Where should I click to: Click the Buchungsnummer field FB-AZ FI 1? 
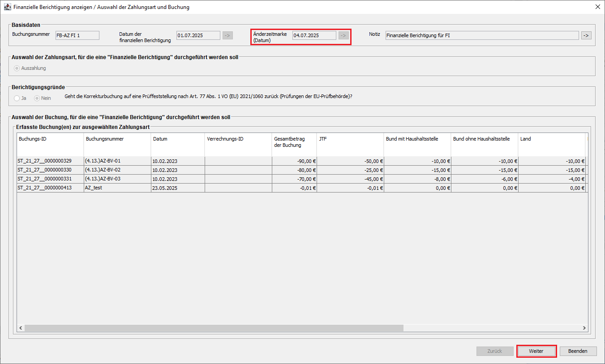tap(77, 35)
